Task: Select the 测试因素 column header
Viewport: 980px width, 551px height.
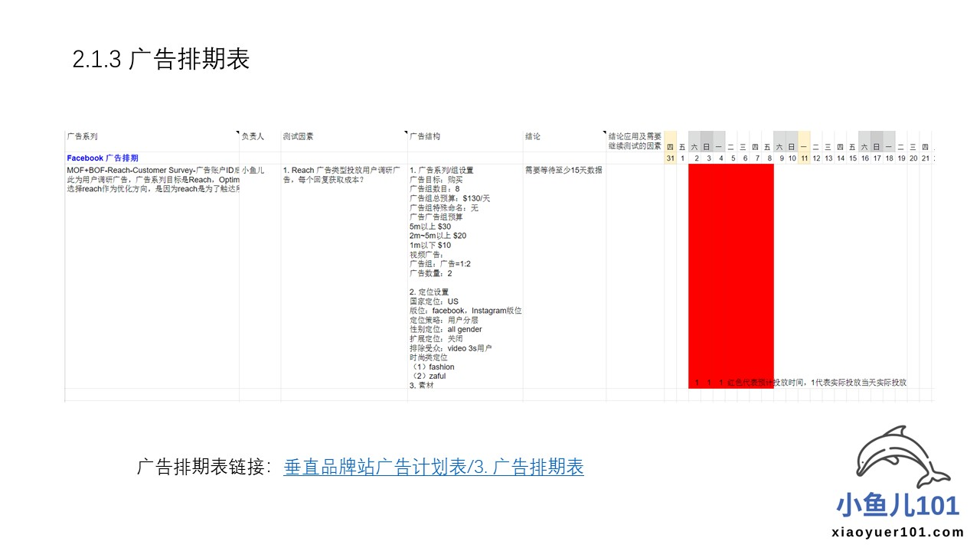Action: [298, 137]
